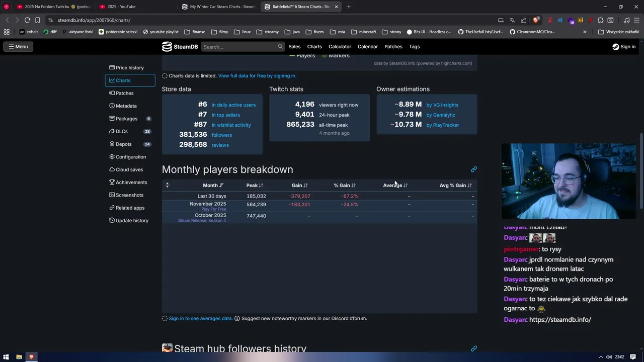
Task: Click the page vertical scrollbar
Action: [x=641, y=171]
